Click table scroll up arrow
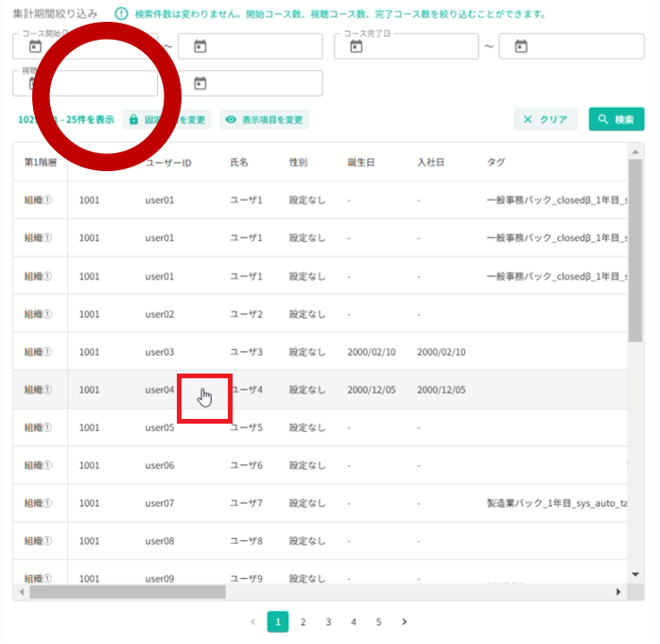 tap(635, 151)
